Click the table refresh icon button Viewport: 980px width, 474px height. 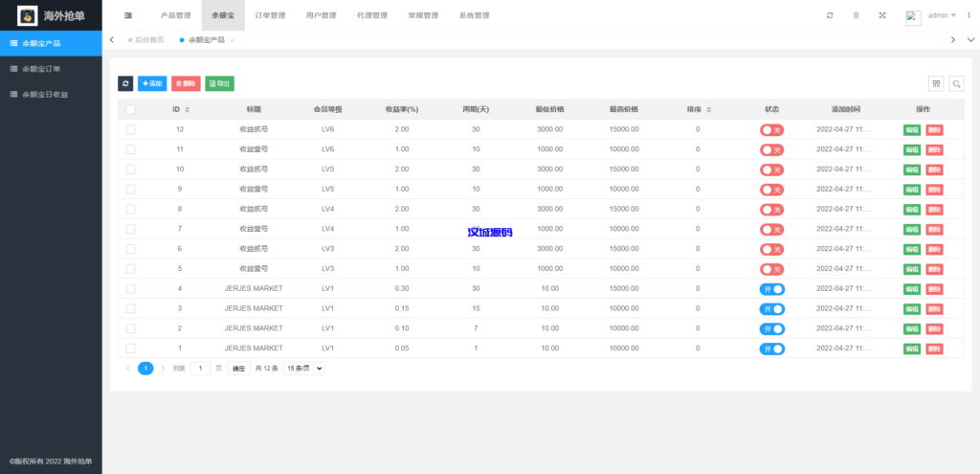[x=124, y=84]
